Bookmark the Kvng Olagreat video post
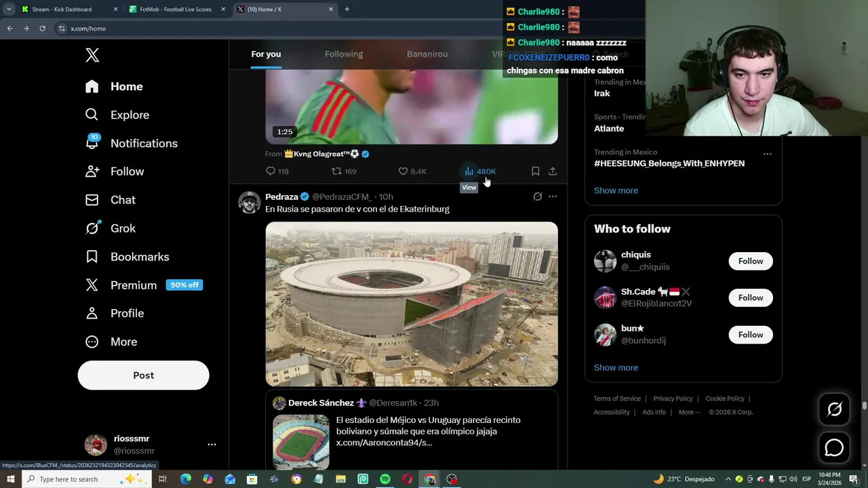This screenshot has width=868, height=488. pos(535,171)
